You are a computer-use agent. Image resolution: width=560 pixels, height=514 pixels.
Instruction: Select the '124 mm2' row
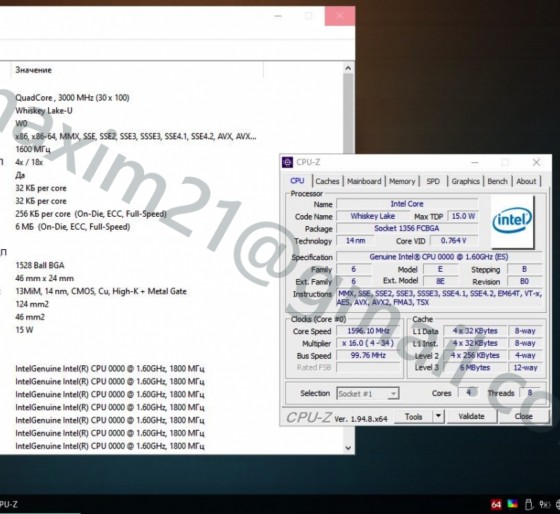pyautogui.click(x=32, y=304)
